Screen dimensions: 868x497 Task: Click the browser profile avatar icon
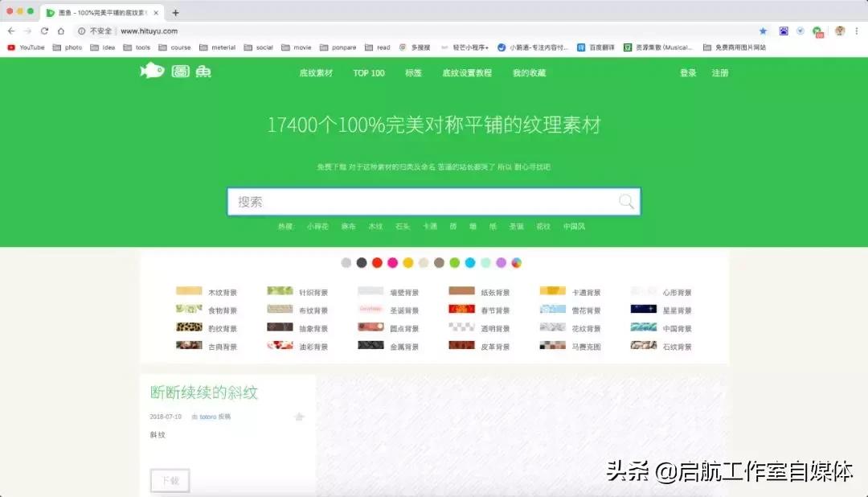tap(841, 30)
